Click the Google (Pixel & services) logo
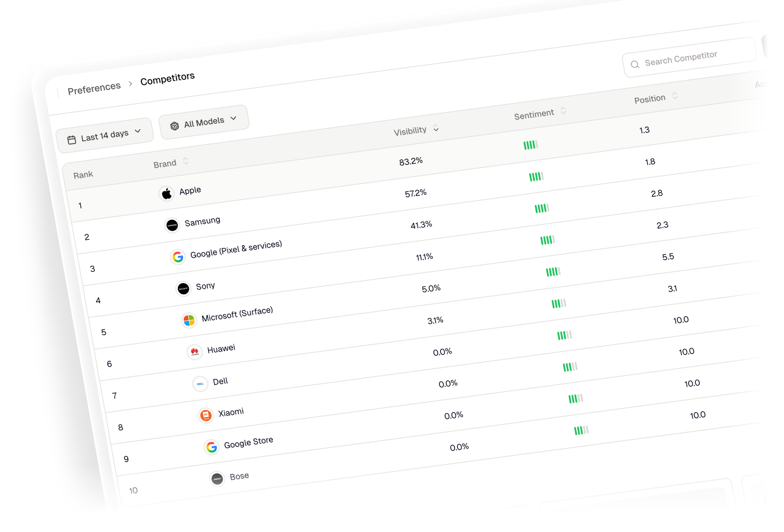The height and width of the screenshot is (532, 784). click(x=178, y=257)
